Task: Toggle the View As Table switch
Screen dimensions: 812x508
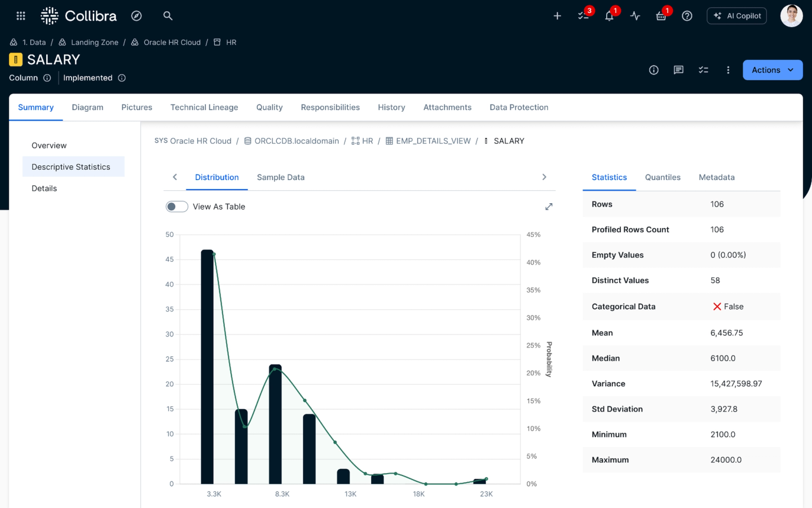Action: [176, 207]
